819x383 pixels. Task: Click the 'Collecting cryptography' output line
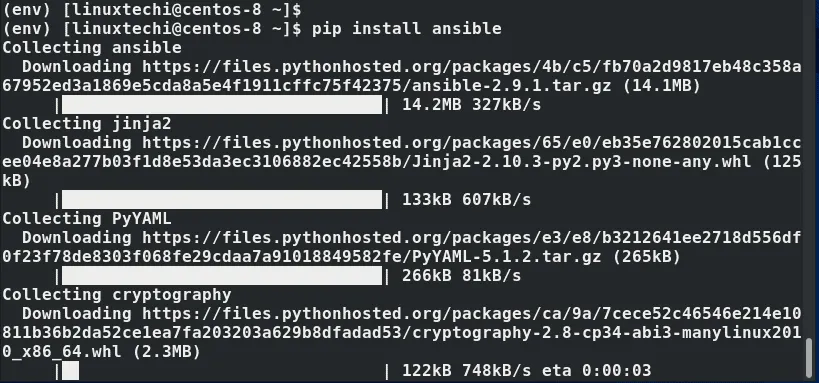tap(117, 295)
